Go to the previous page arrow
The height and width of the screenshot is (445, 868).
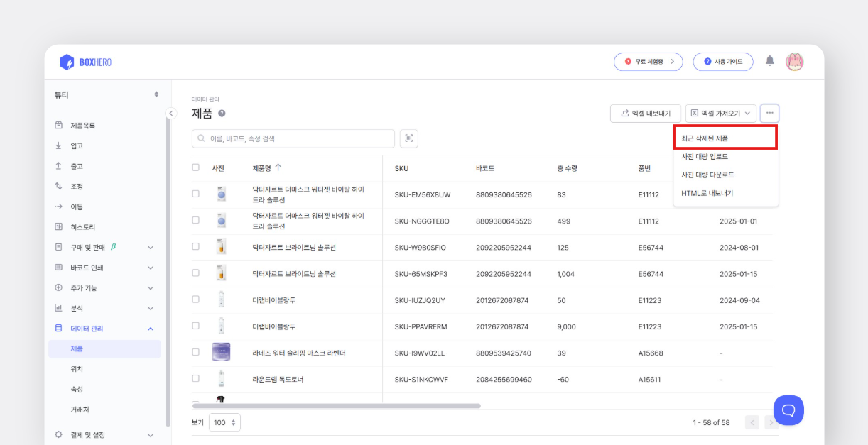tap(752, 422)
